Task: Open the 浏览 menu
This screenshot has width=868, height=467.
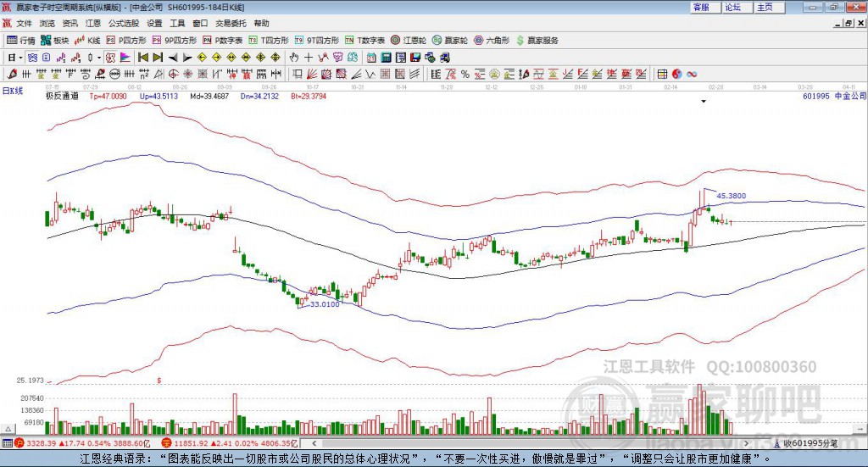Action: [47, 23]
